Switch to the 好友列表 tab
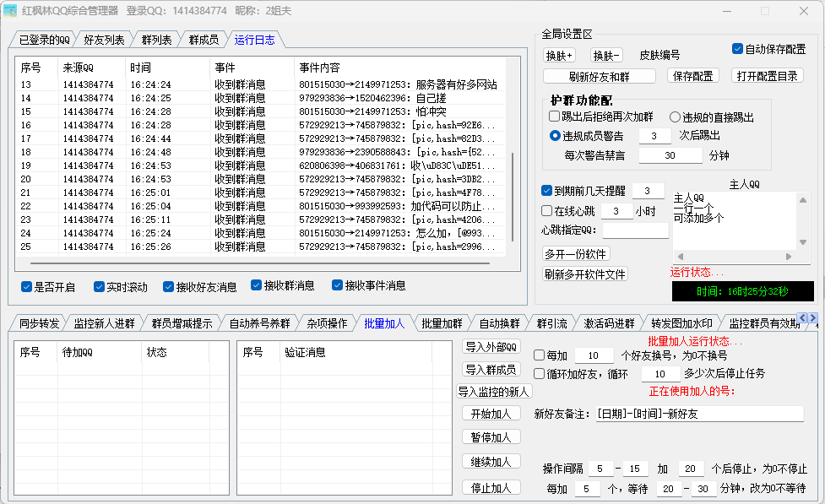The image size is (825, 504). tap(104, 40)
